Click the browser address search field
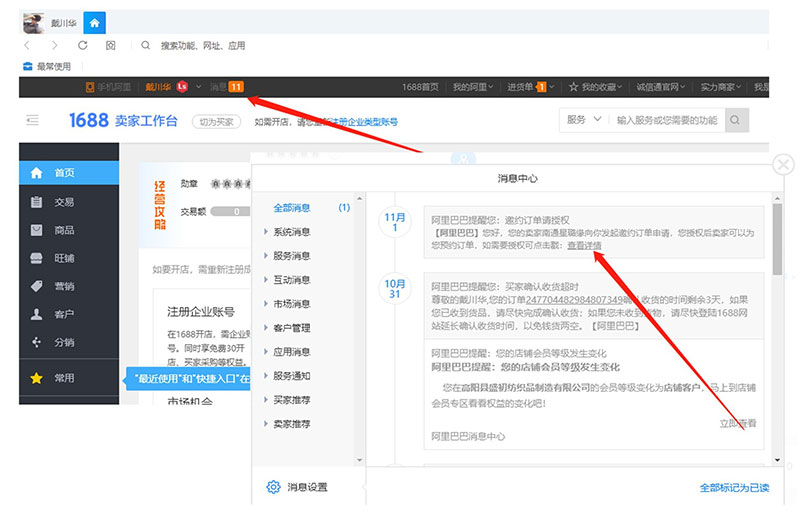800x518 pixels. coord(203,45)
